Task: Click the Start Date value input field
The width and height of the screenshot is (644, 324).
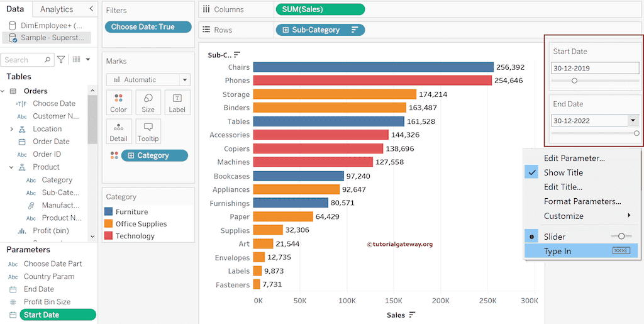Action: 594,68
